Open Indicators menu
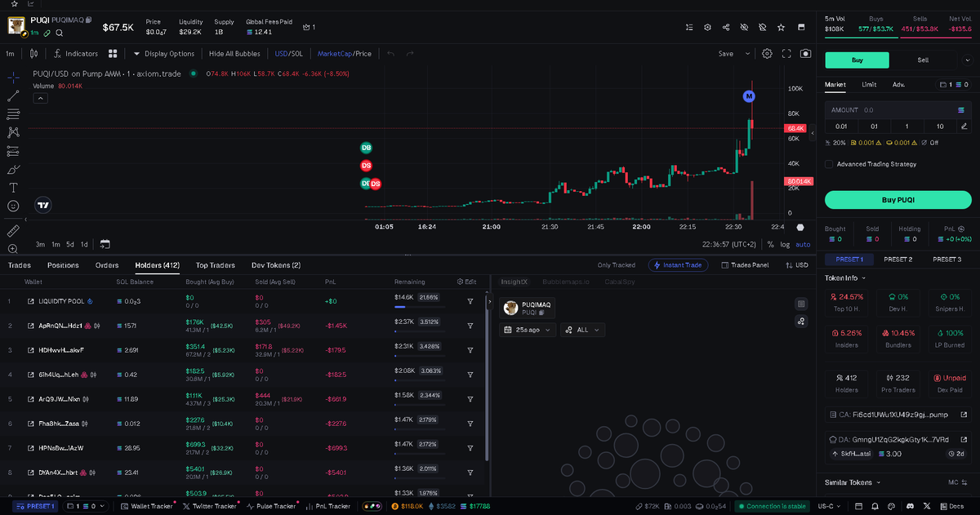This screenshot has width=980, height=515. tap(76, 54)
